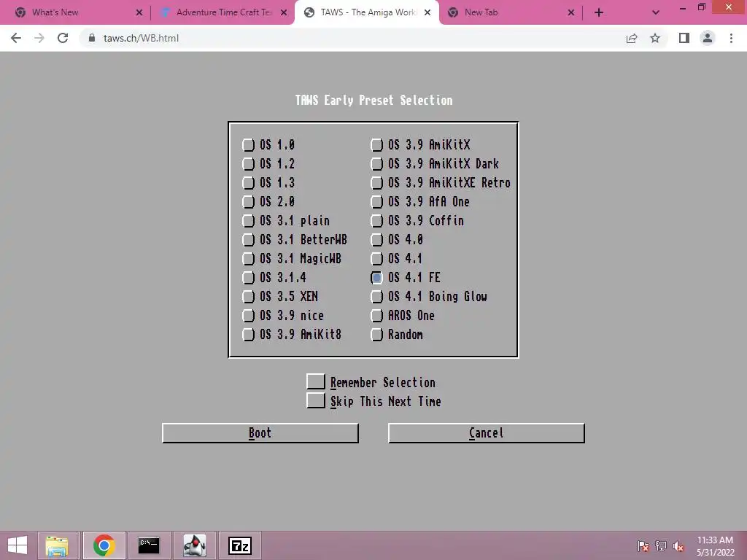Go back to the previous page

tap(16, 38)
